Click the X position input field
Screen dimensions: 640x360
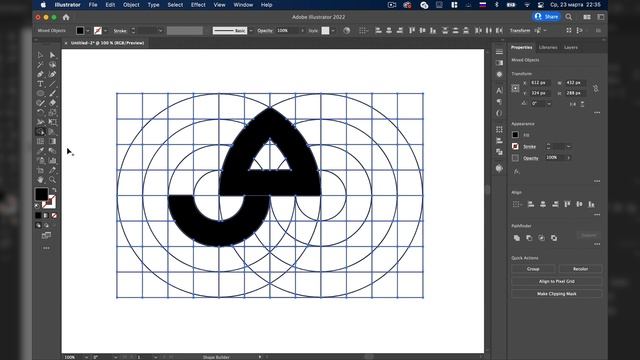point(540,83)
